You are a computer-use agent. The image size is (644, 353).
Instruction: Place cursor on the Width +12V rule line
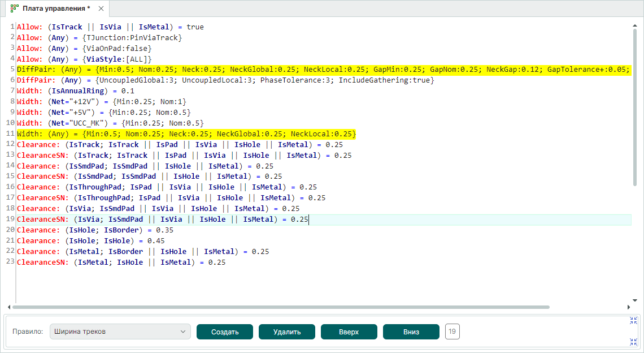tap(102, 102)
